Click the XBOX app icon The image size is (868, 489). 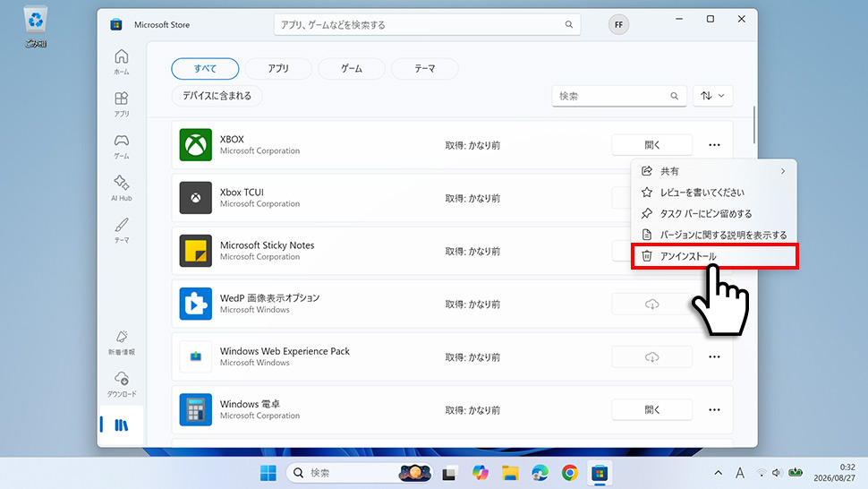coord(195,145)
